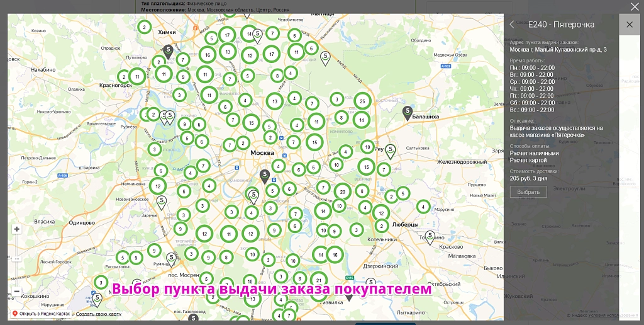644x325 pixels.
Task: Select the dark pickup pin above Балашиха
Action: click(x=407, y=113)
